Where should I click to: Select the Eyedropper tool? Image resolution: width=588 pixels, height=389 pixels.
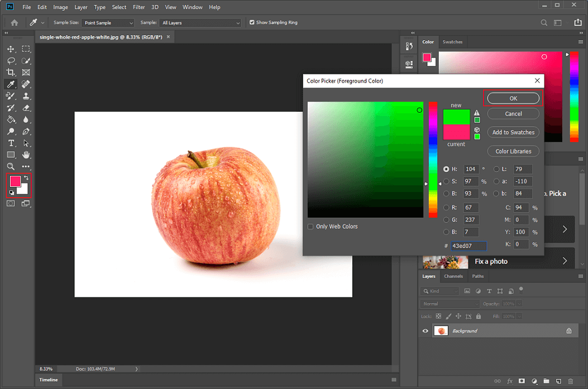[10, 84]
